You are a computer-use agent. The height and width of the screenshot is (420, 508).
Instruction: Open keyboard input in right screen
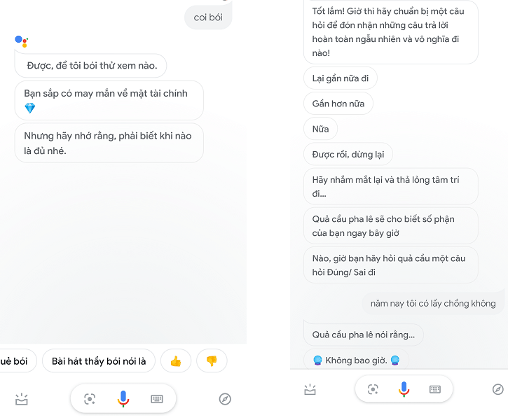pos(435,389)
